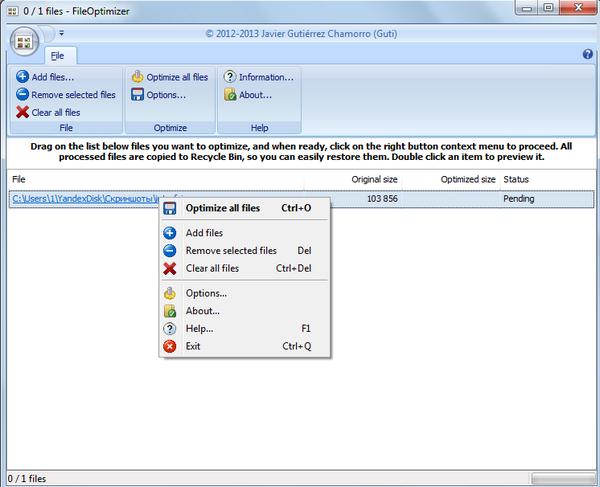Click the Add files plus icon in ribbon
Image resolution: width=600 pixels, height=487 pixels.
click(22, 77)
